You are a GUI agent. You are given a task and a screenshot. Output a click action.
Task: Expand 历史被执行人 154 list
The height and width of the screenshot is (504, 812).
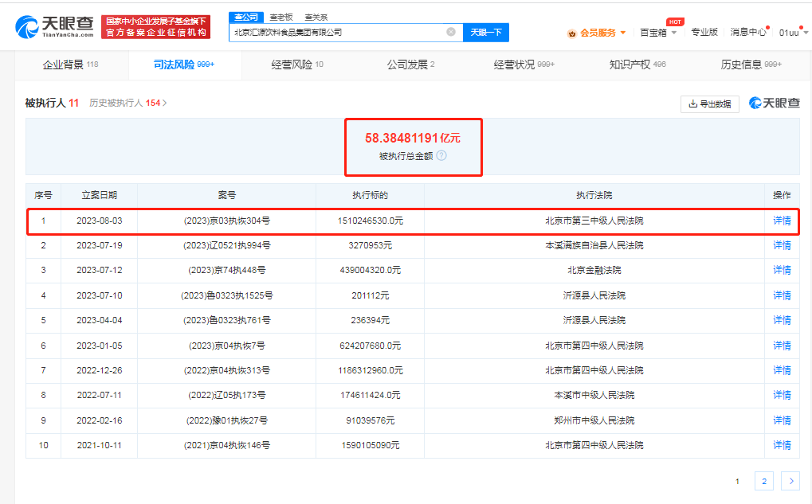point(127,104)
